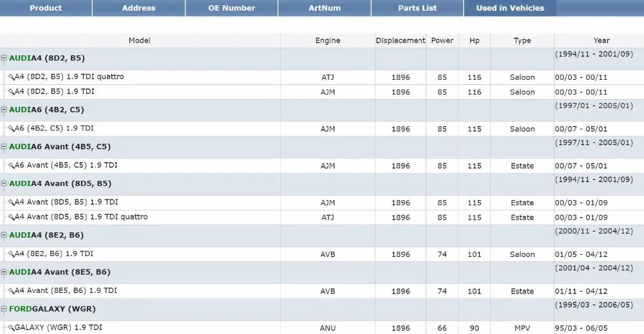
Task: Open A6 Avant (4B5, C5) 1.9 TDI entry
Action: coord(66,165)
